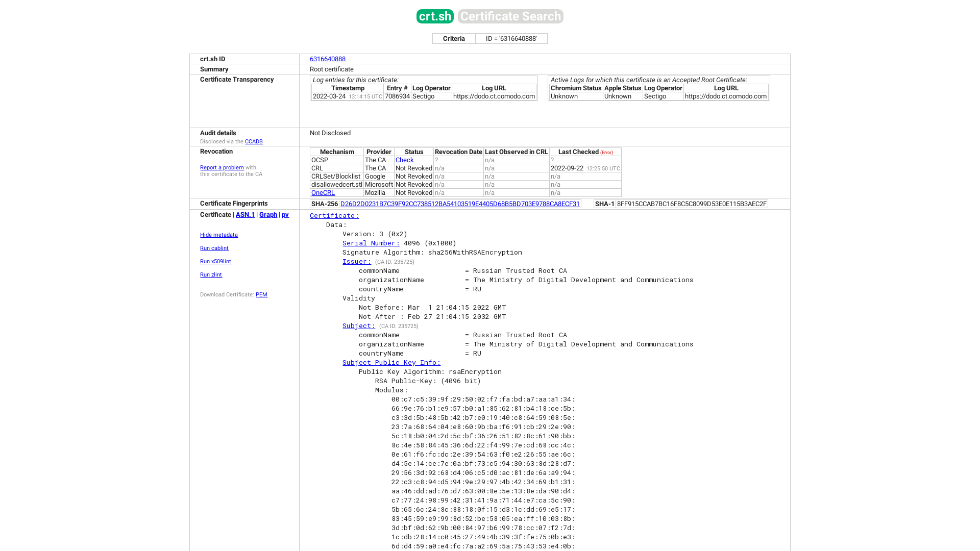Click the Apple Status column header
980x551 pixels.
pyautogui.click(x=623, y=88)
